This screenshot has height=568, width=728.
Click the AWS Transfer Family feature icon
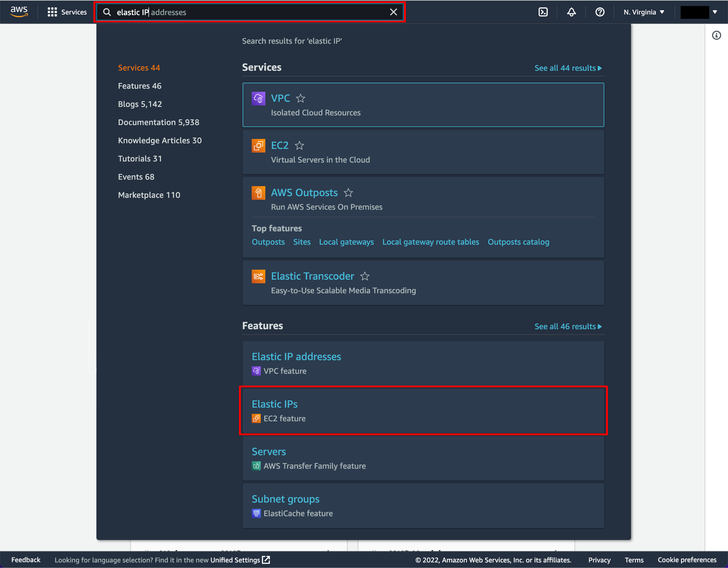256,466
